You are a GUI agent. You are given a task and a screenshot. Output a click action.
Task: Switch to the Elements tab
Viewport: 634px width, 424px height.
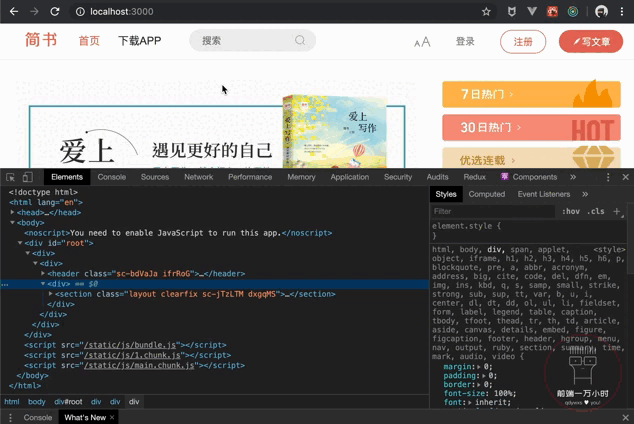coord(67,177)
